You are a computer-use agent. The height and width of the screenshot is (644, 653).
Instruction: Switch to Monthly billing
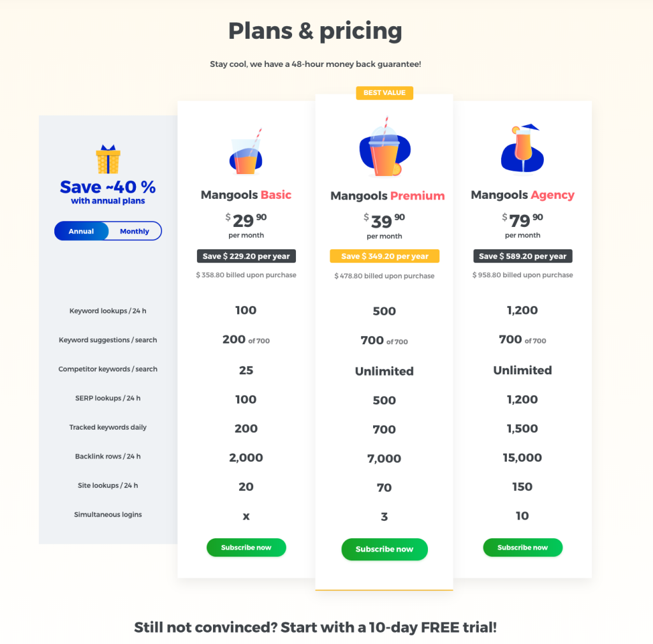[x=135, y=231]
